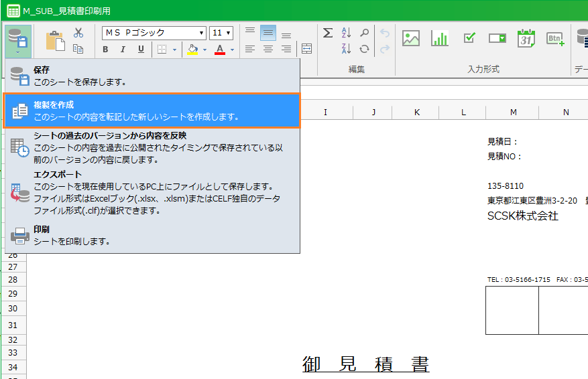Toggle underline formatting
The width and height of the screenshot is (588, 379).
[x=141, y=49]
